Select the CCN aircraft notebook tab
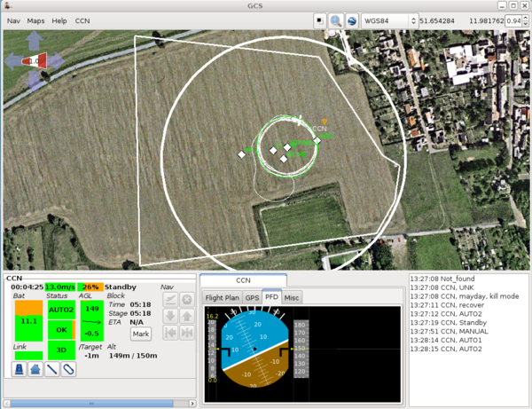Viewport: 532px width, 409px height. pyautogui.click(x=243, y=280)
